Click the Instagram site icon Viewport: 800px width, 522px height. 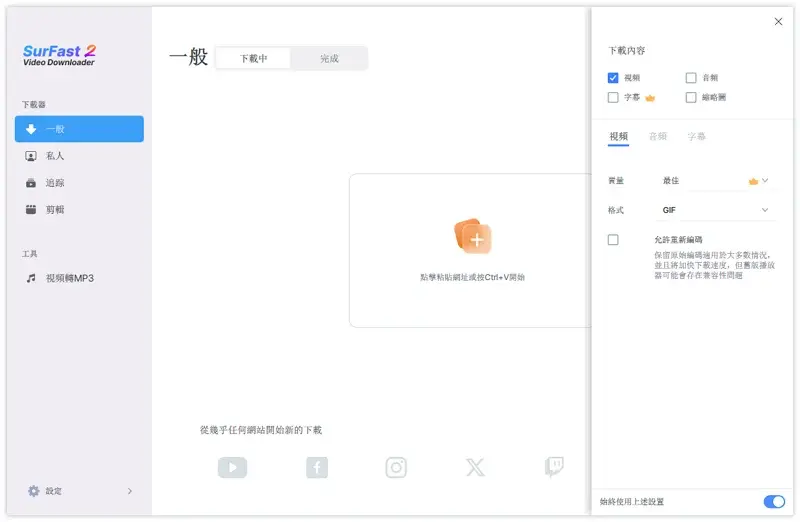point(397,467)
